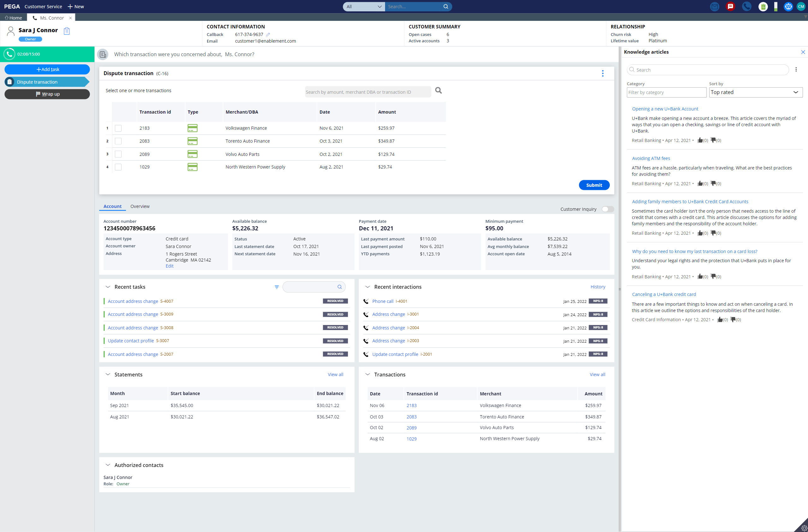Open the Avoiding ATM fees article
This screenshot has width=808, height=532.
(x=651, y=158)
